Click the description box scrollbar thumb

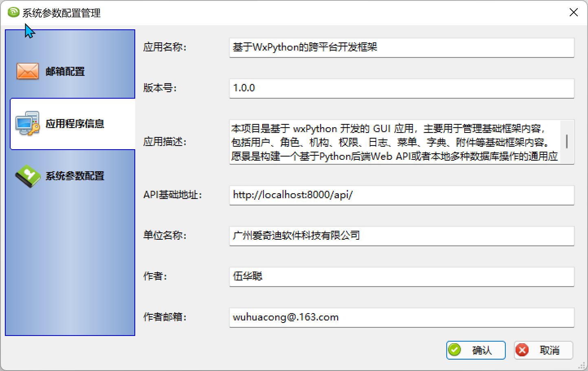(x=567, y=141)
